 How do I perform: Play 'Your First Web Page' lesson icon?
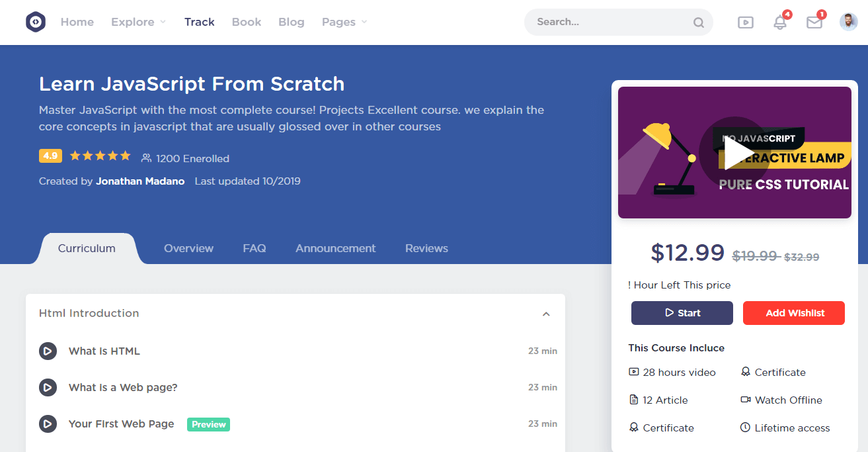click(x=48, y=424)
